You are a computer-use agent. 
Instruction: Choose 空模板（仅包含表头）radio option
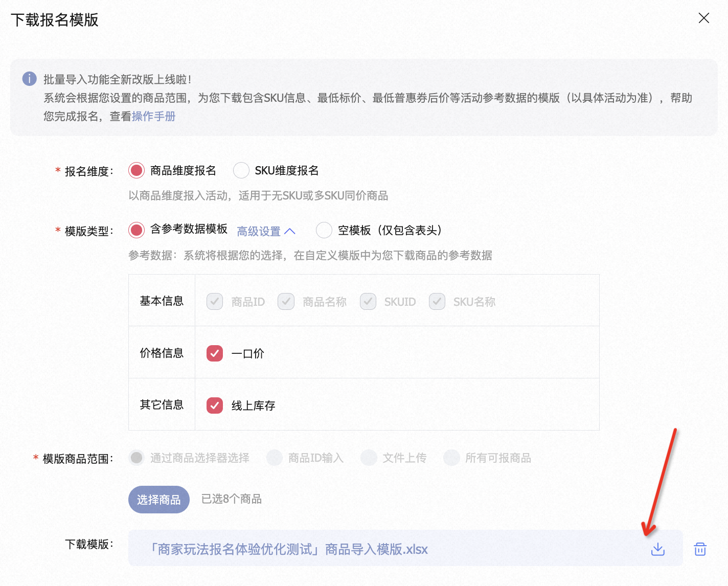tap(324, 230)
